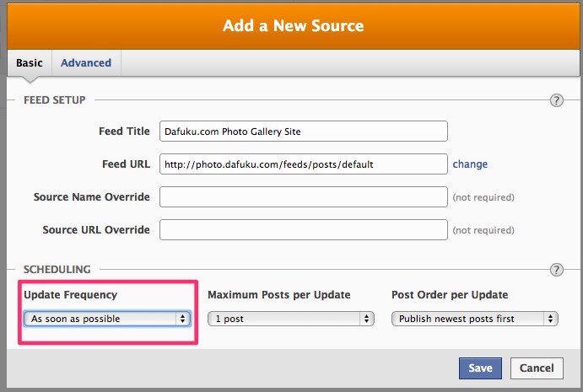
Task: Expand the Maximum Posts per Update dropdown
Action: pos(291,319)
